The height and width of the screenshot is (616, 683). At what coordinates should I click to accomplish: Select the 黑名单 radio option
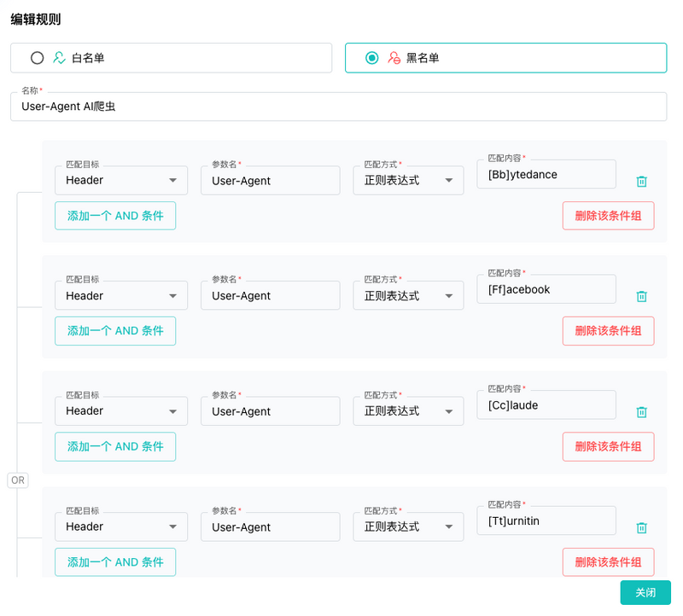[x=505, y=58]
